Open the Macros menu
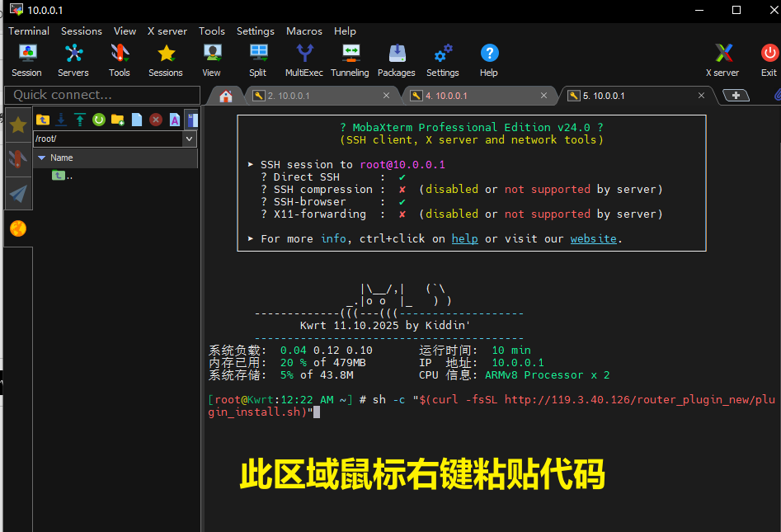The image size is (781, 532). click(x=303, y=31)
